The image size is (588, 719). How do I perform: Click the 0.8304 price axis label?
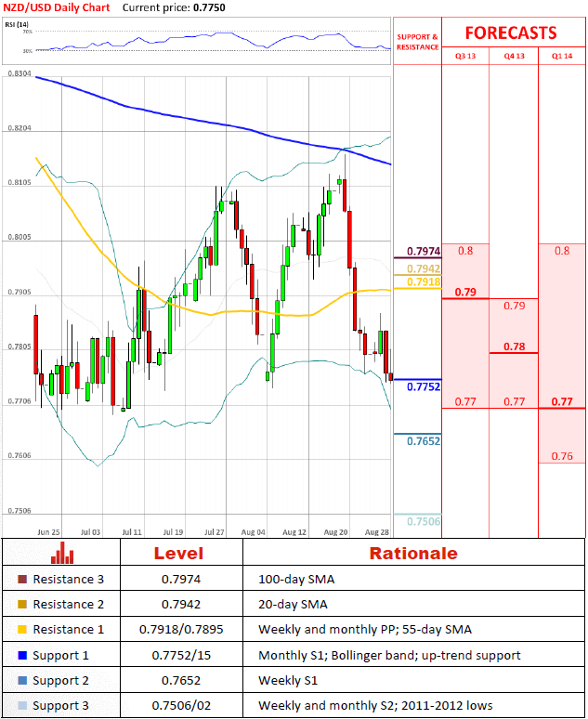click(x=20, y=73)
